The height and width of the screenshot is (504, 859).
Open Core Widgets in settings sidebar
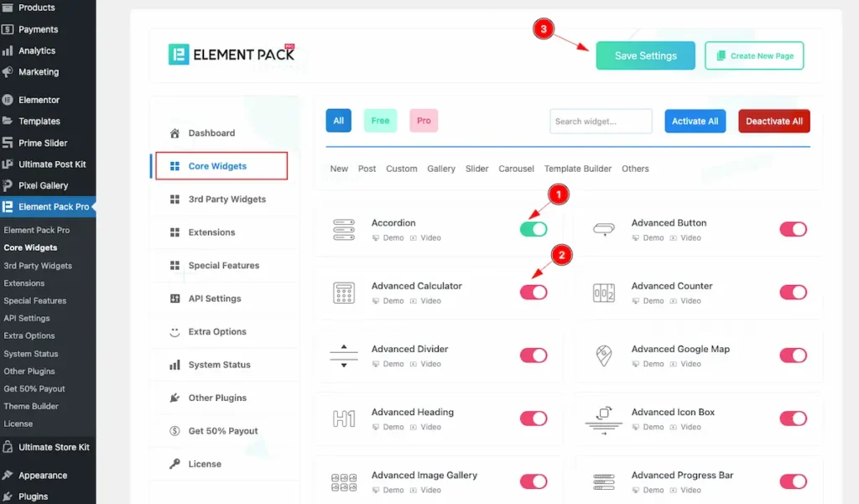click(217, 166)
